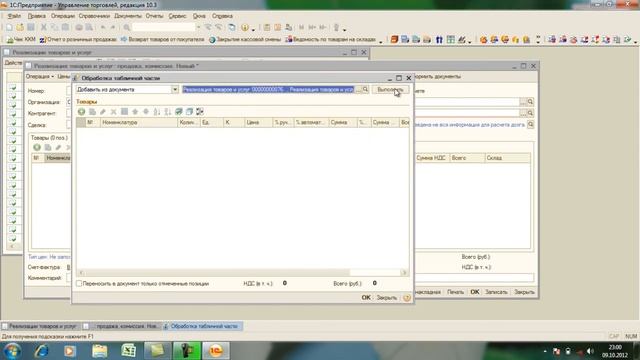Image resolution: width=640 pixels, height=360 pixels.
Task: Click Invert flags icon in Обработка табличной части
Action: pos(200,111)
